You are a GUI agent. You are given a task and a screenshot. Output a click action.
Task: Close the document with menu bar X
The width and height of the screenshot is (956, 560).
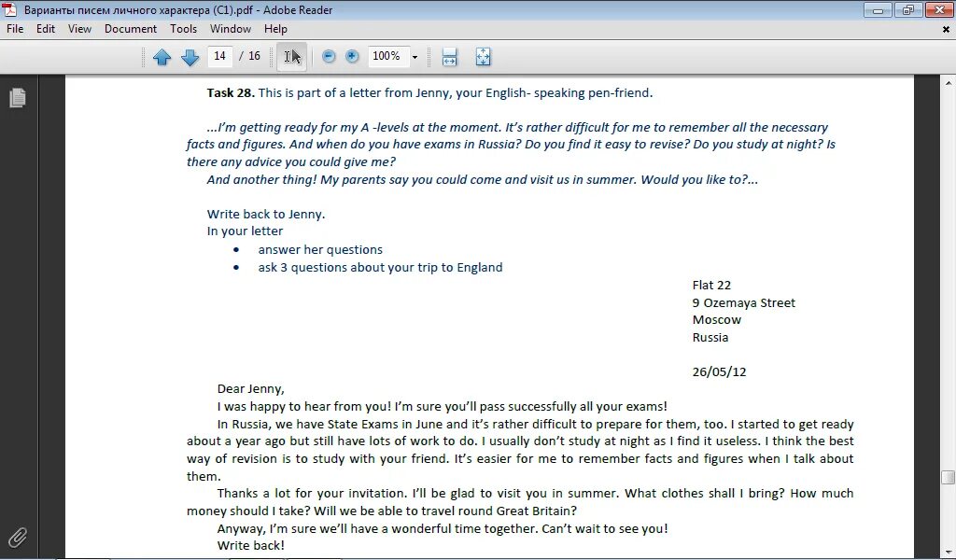pyautogui.click(x=947, y=29)
